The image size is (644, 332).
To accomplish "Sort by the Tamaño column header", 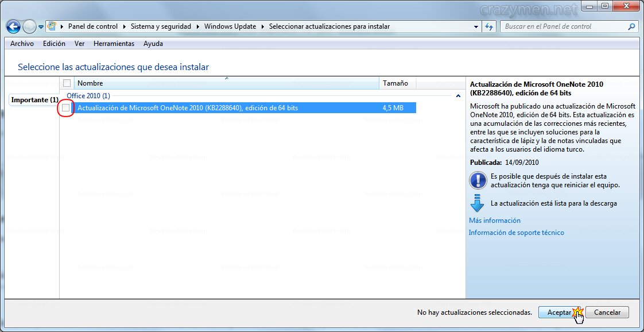I will 398,83.
